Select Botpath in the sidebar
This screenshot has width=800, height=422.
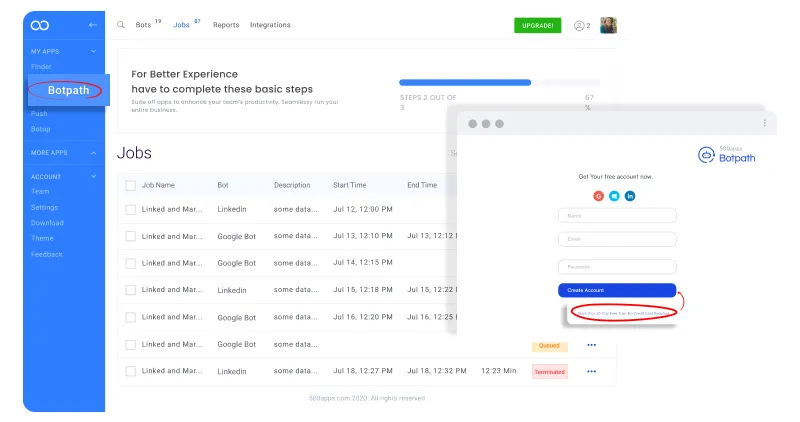(x=68, y=90)
